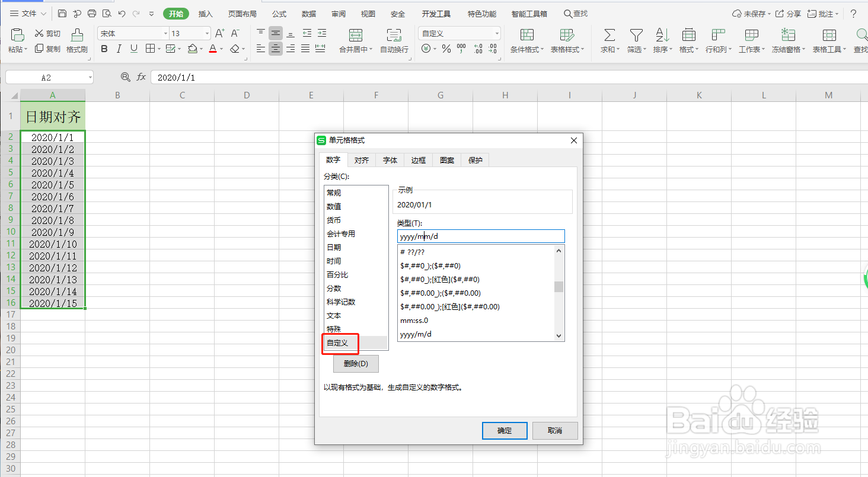Click 确定 to confirm cell format
Screen dimensions: 868x477
505,431
